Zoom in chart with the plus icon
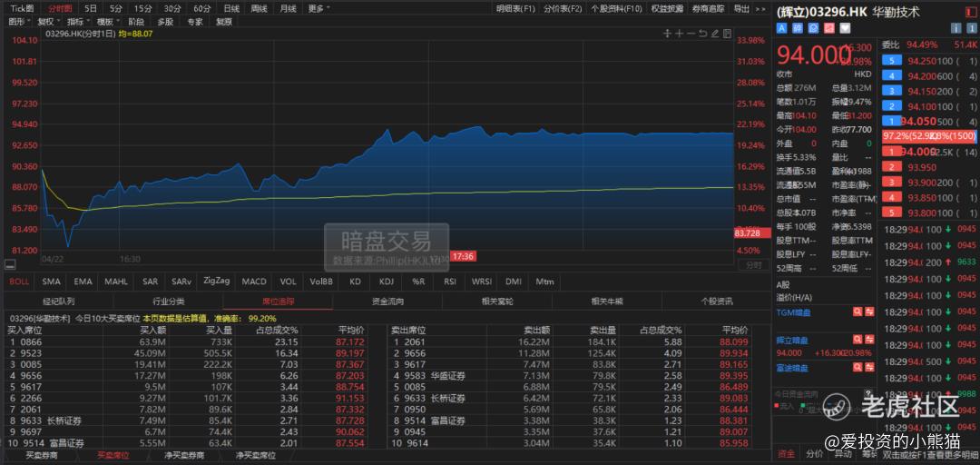The height and width of the screenshot is (465, 980). click(x=679, y=34)
